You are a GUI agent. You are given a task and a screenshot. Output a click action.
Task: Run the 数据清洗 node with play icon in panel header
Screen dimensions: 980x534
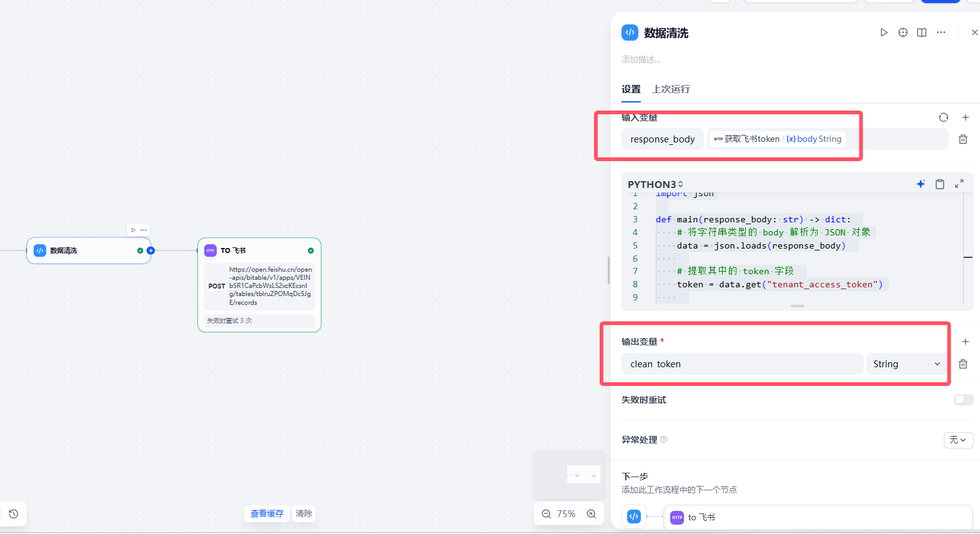click(x=884, y=32)
